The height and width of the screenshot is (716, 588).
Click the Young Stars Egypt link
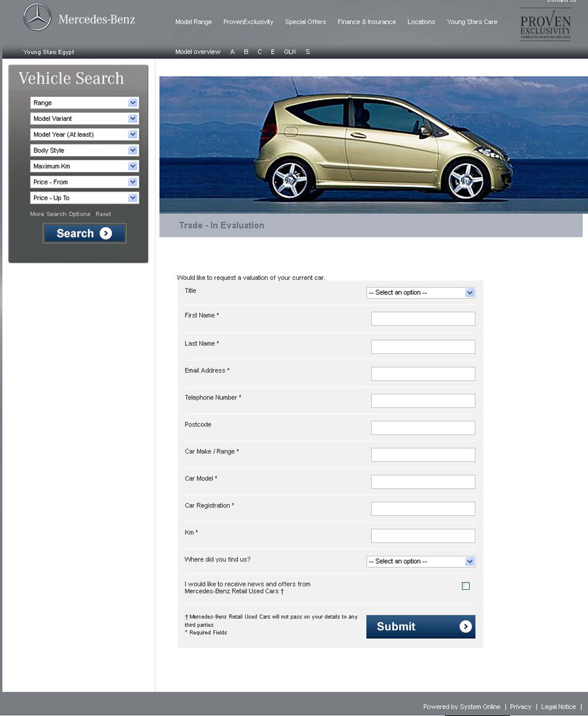pos(49,52)
